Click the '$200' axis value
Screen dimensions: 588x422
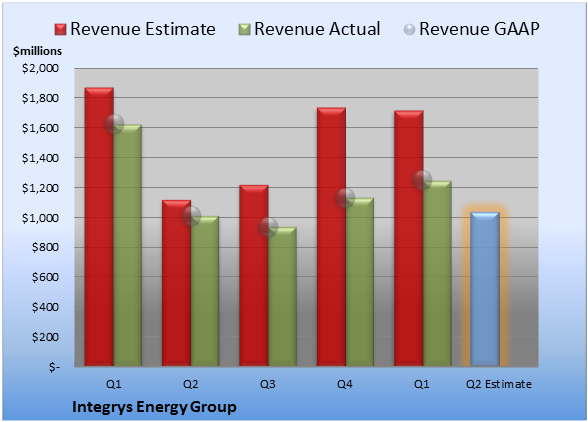[45, 337]
